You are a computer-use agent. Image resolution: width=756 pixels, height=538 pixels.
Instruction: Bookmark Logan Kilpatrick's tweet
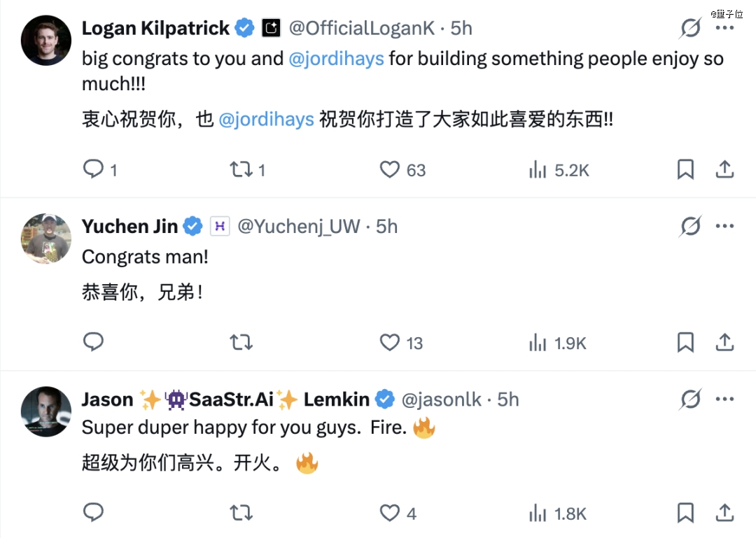(685, 169)
